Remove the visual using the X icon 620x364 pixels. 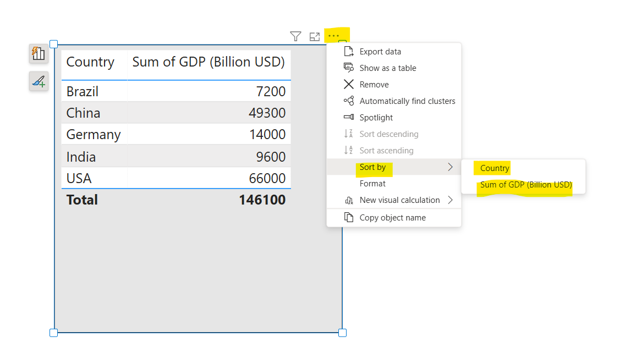(348, 84)
